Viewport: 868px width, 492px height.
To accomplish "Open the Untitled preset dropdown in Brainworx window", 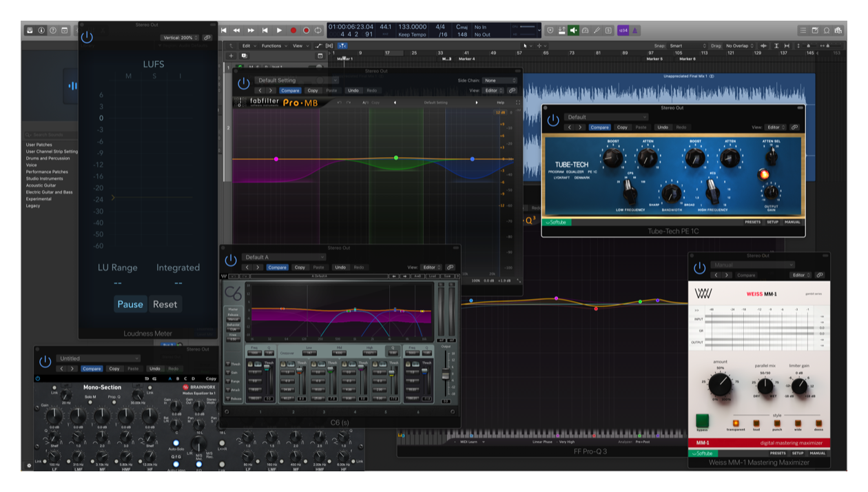I will coord(99,358).
